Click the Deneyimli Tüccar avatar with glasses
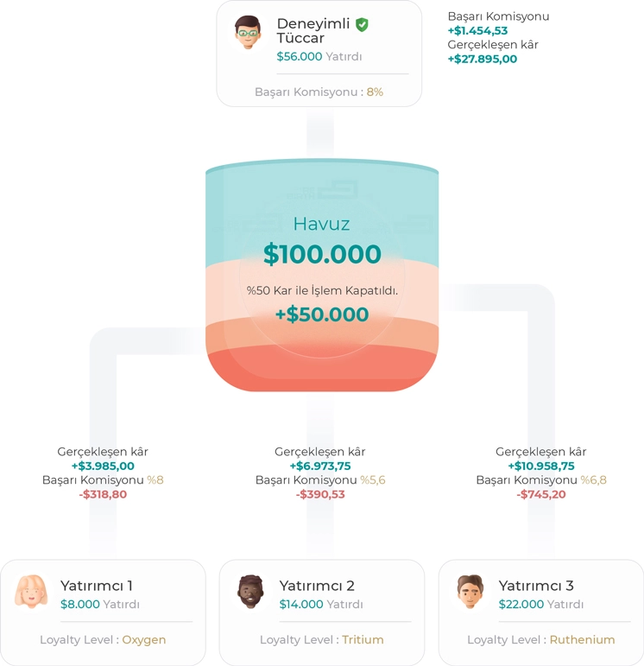 coord(247,33)
